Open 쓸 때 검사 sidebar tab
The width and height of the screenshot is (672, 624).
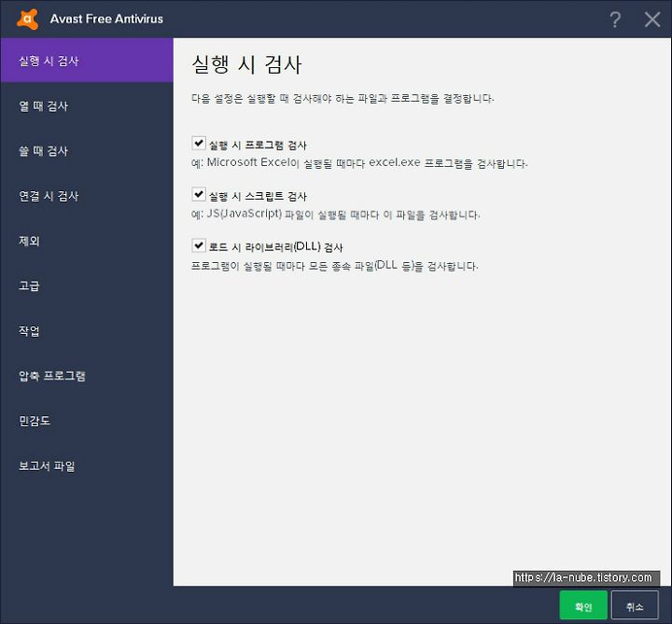coord(87,151)
